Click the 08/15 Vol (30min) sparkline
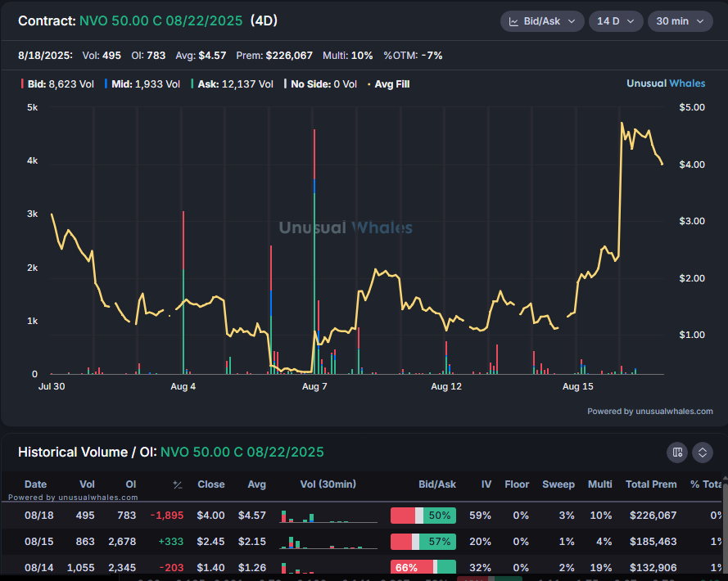Viewport: 728px width, 581px height. [328, 542]
